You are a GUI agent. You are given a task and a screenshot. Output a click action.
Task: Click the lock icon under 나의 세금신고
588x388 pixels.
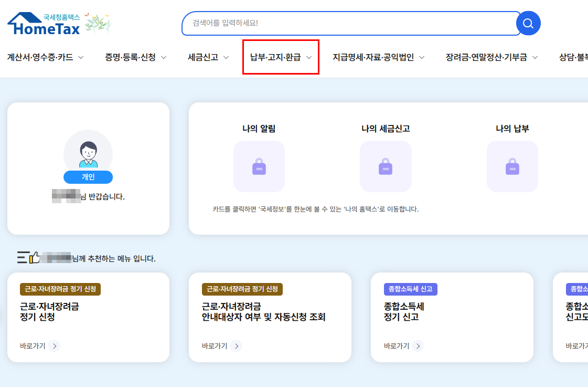pos(386,166)
